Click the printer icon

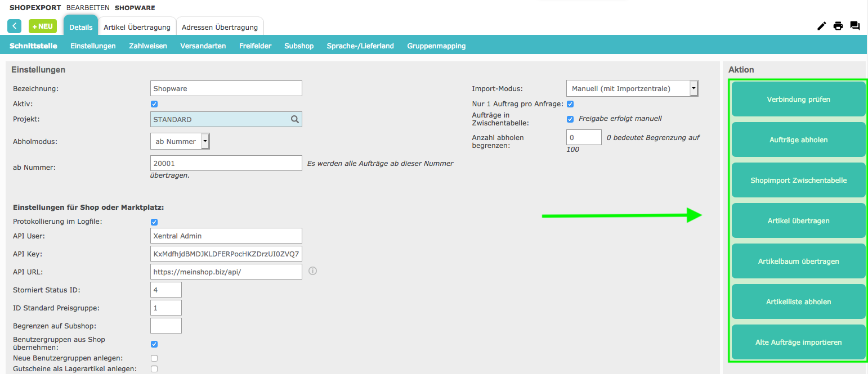838,26
